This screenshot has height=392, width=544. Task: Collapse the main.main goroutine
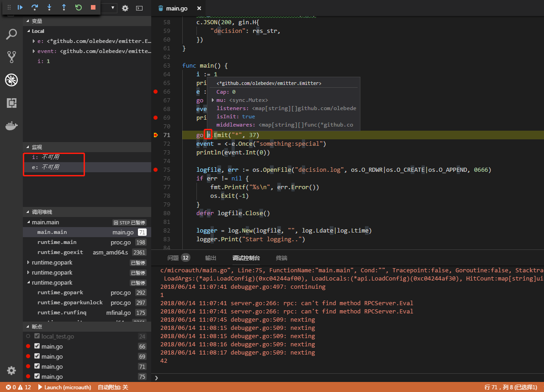pyautogui.click(x=28, y=222)
